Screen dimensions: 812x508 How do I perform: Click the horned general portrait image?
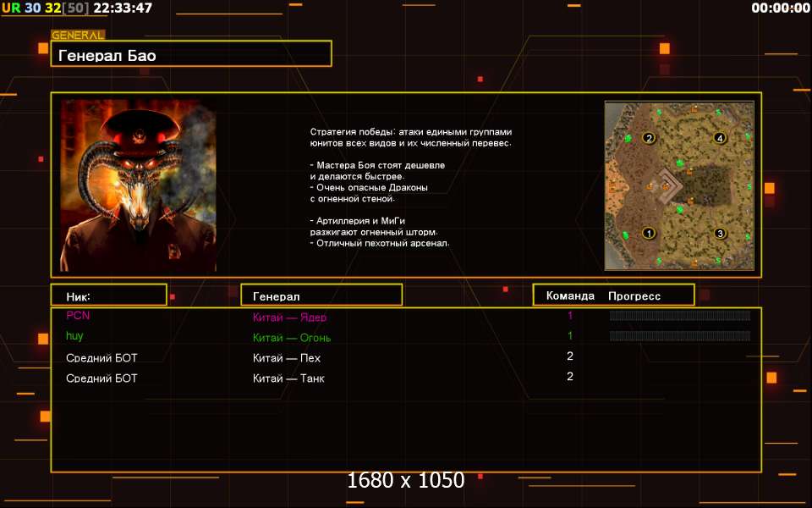138,185
